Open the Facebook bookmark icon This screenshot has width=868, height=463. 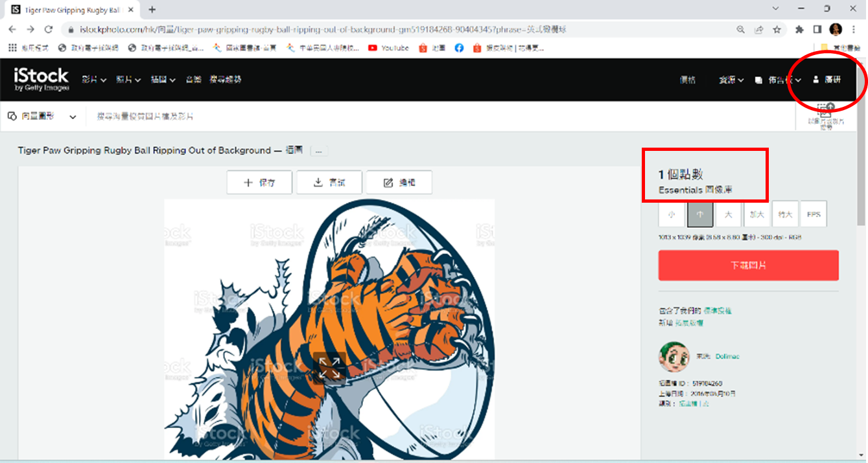[459, 48]
